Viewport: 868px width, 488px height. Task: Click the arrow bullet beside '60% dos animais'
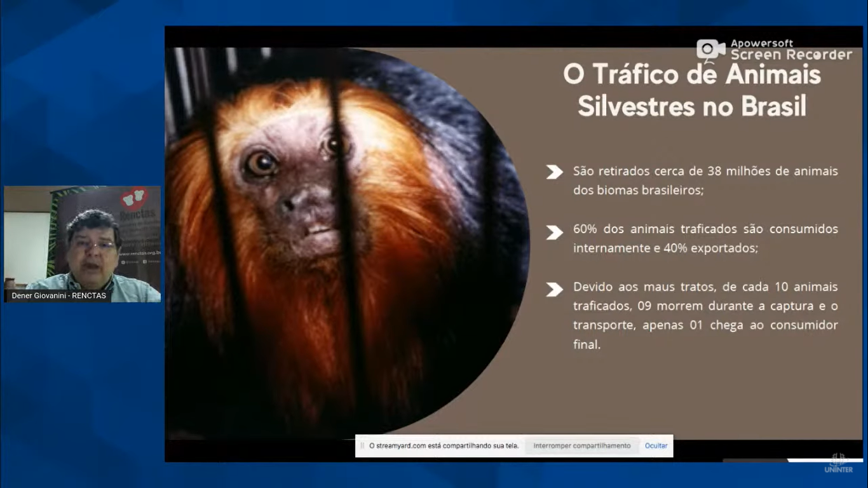[x=554, y=233]
